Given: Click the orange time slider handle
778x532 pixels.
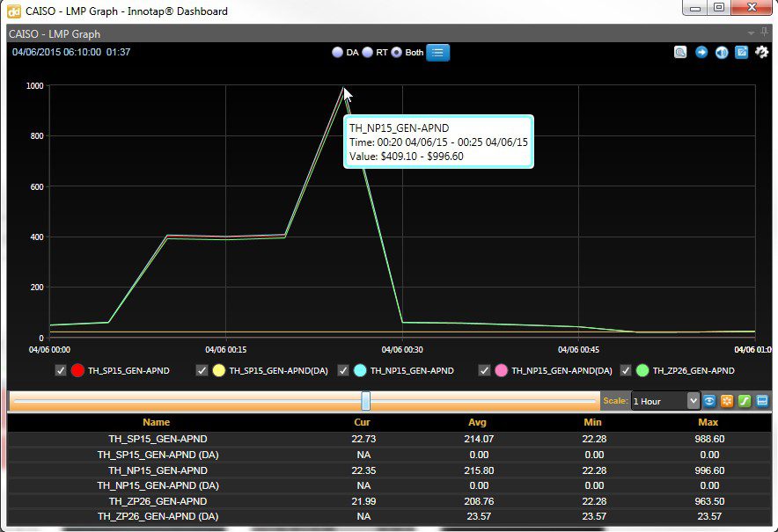Looking at the screenshot, I should click(366, 401).
